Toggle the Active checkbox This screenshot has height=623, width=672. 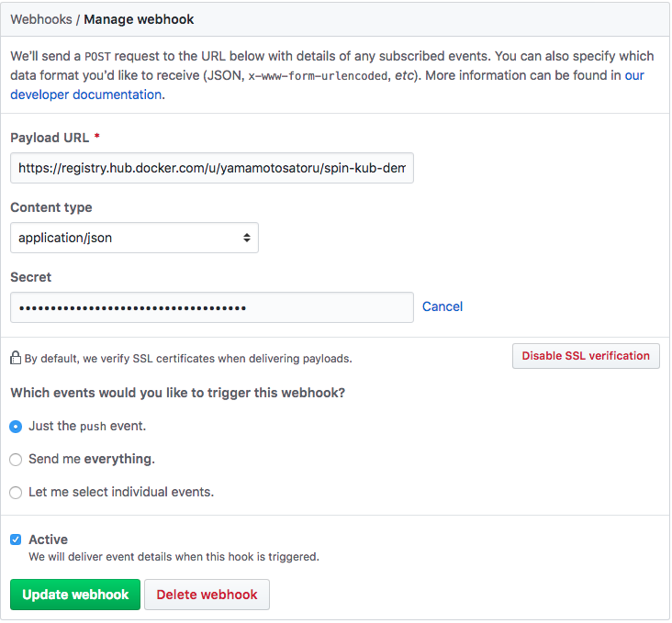coord(16,540)
